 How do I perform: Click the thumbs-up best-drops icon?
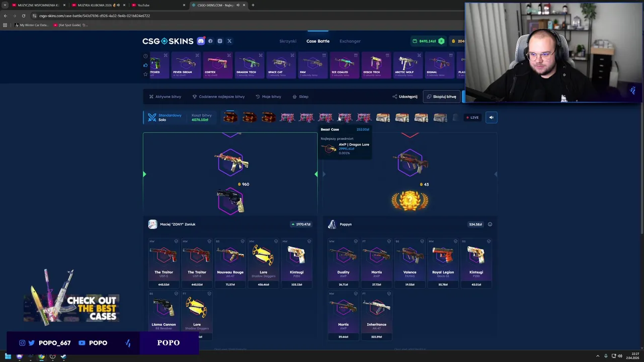click(x=145, y=65)
